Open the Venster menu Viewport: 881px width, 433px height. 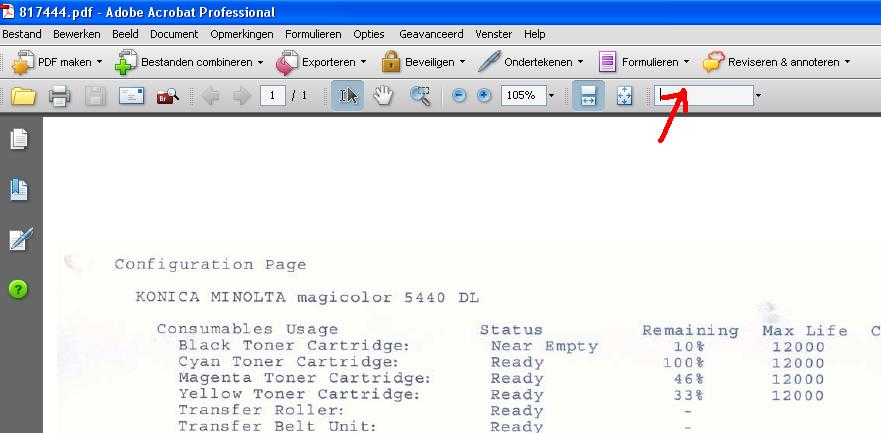click(494, 34)
